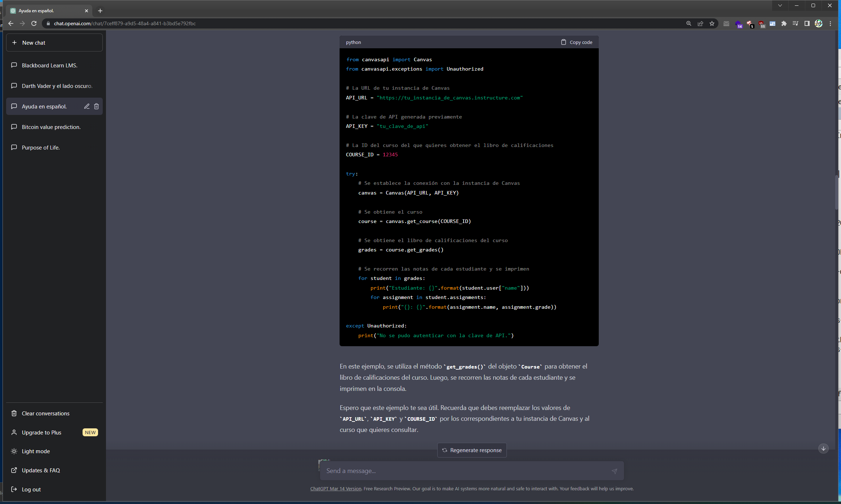841x504 pixels.
Task: Toggle Light mode in the sidebar
Action: pyautogui.click(x=36, y=451)
